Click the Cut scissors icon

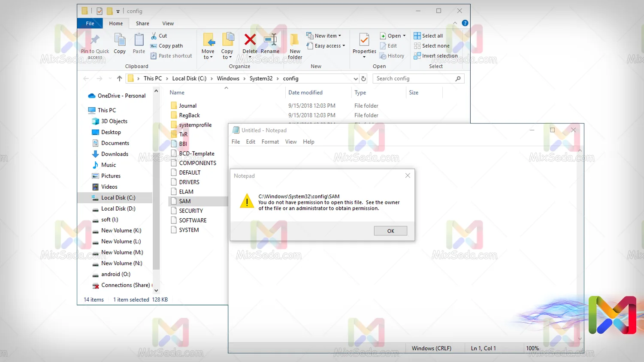click(x=154, y=36)
